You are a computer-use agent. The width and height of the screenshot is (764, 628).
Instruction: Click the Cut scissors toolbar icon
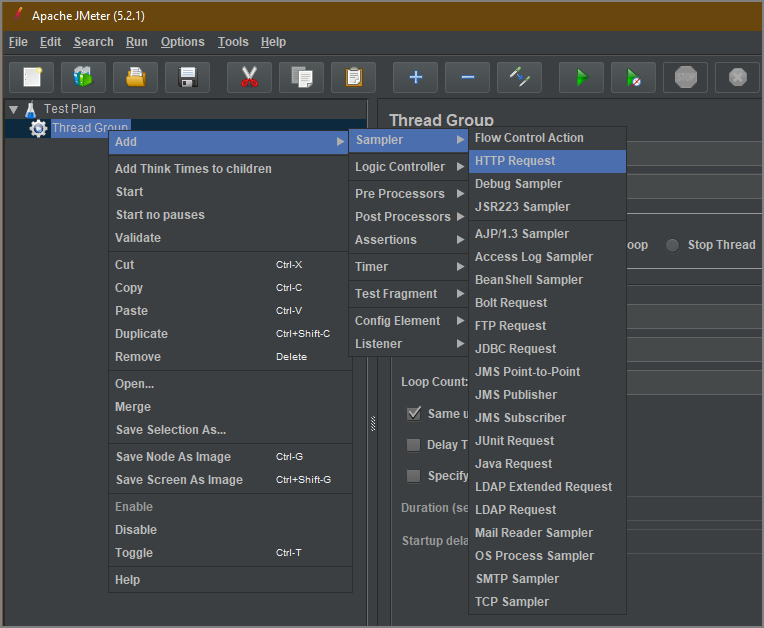tap(249, 77)
